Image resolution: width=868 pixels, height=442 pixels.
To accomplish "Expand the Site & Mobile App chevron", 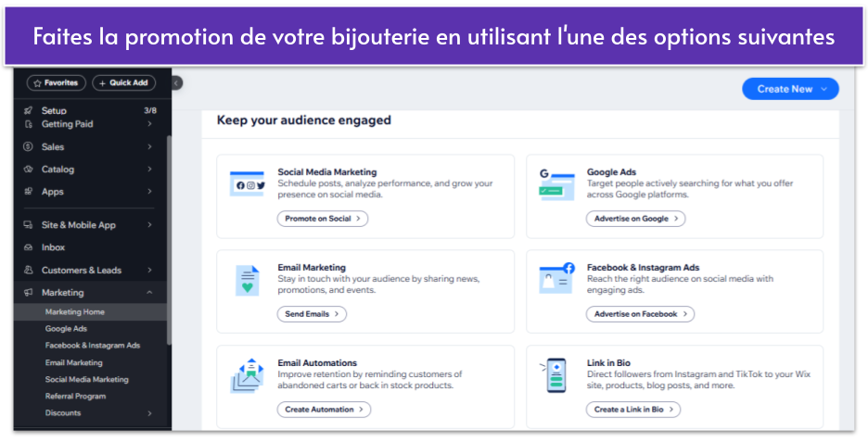I will [x=149, y=224].
